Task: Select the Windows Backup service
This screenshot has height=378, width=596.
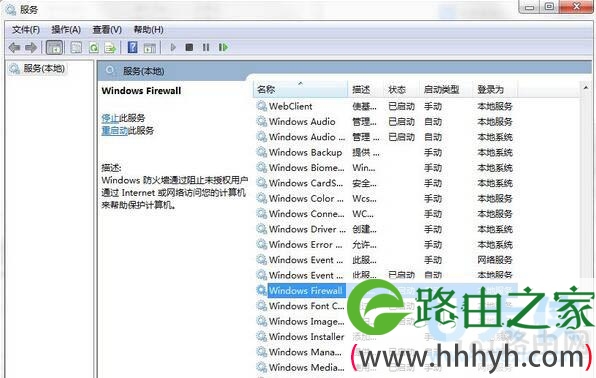Action: pyautogui.click(x=305, y=152)
